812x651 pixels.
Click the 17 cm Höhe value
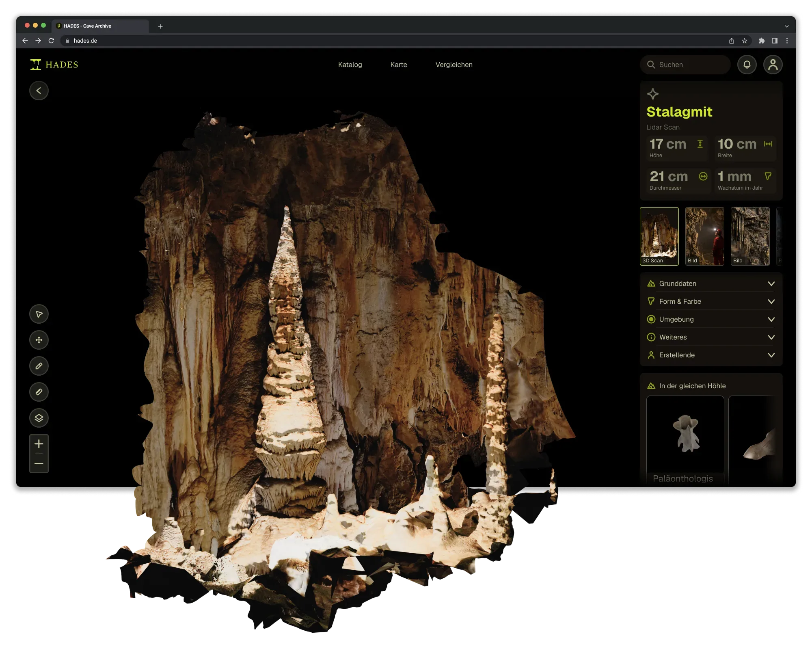[668, 144]
